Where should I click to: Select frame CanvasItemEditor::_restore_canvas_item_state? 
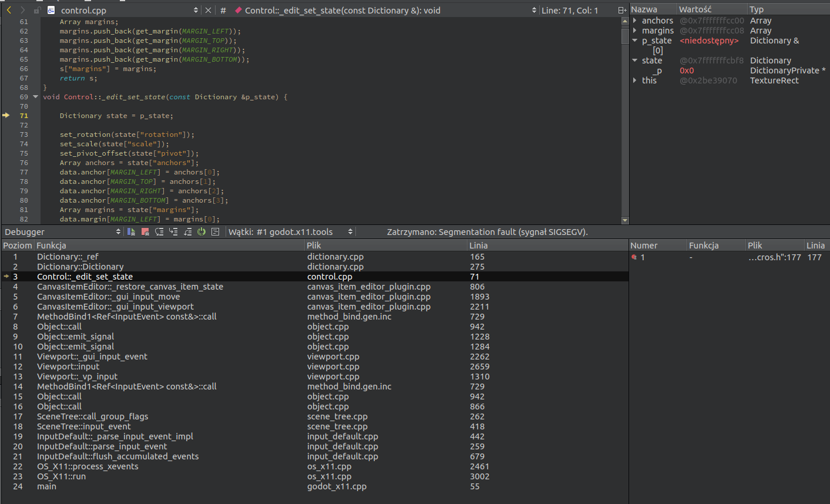coord(315,287)
